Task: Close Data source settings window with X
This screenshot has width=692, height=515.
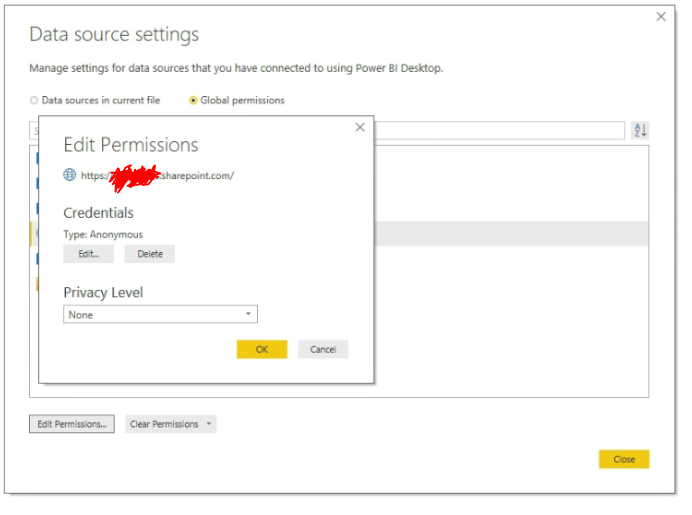Action: (660, 17)
